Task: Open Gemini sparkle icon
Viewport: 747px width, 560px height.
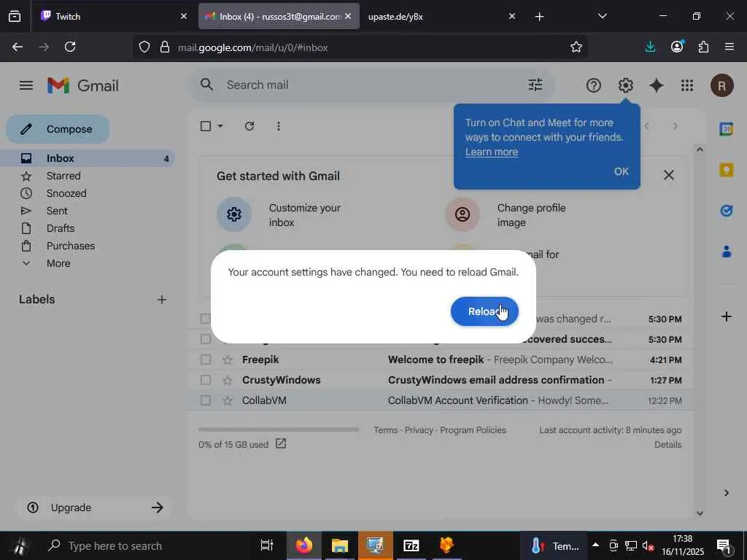Action: coord(657,86)
